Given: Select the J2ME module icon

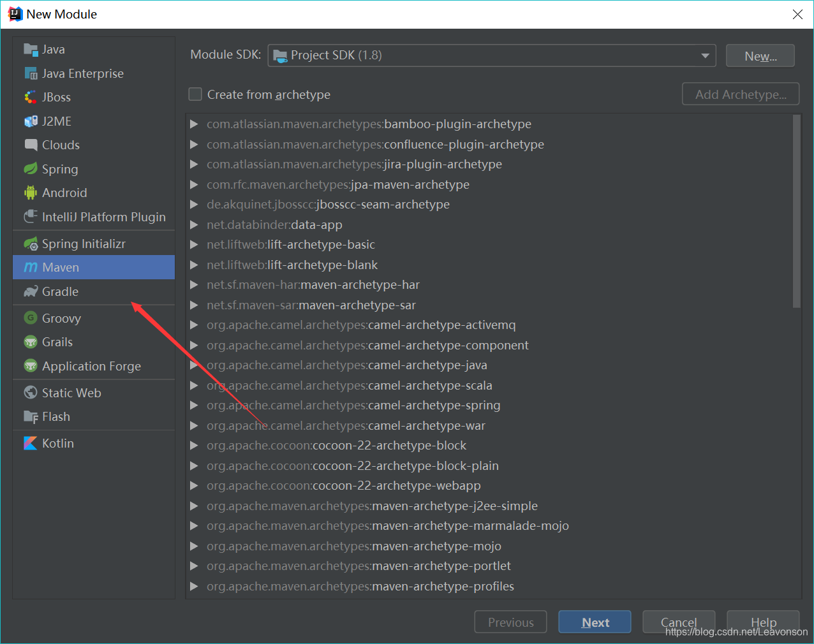Looking at the screenshot, I should click(x=31, y=121).
